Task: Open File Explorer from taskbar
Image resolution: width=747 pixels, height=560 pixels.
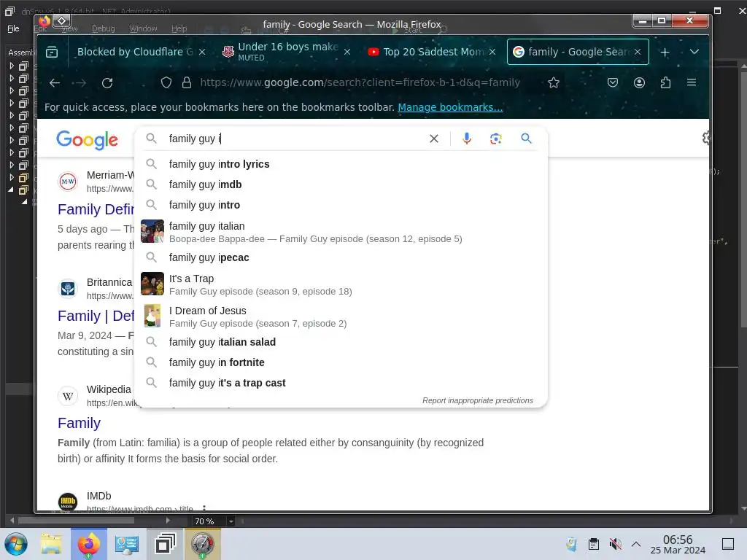Action: point(51,544)
